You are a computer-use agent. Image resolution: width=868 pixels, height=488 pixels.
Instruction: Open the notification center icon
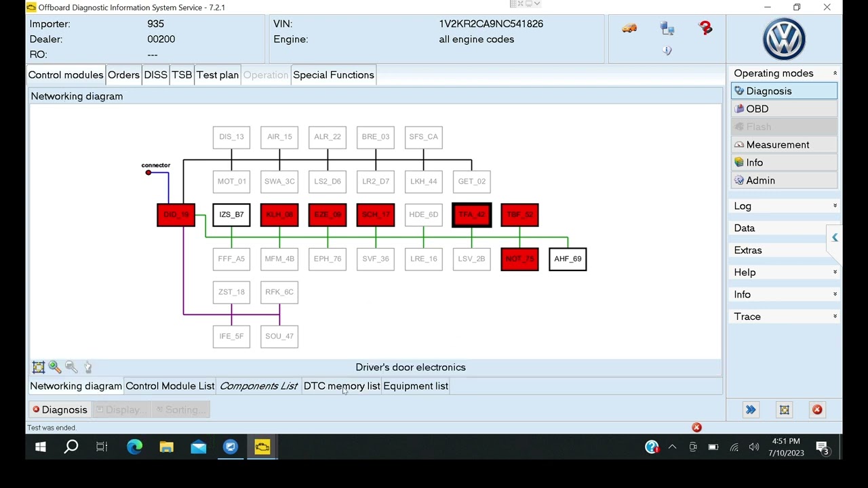click(822, 447)
